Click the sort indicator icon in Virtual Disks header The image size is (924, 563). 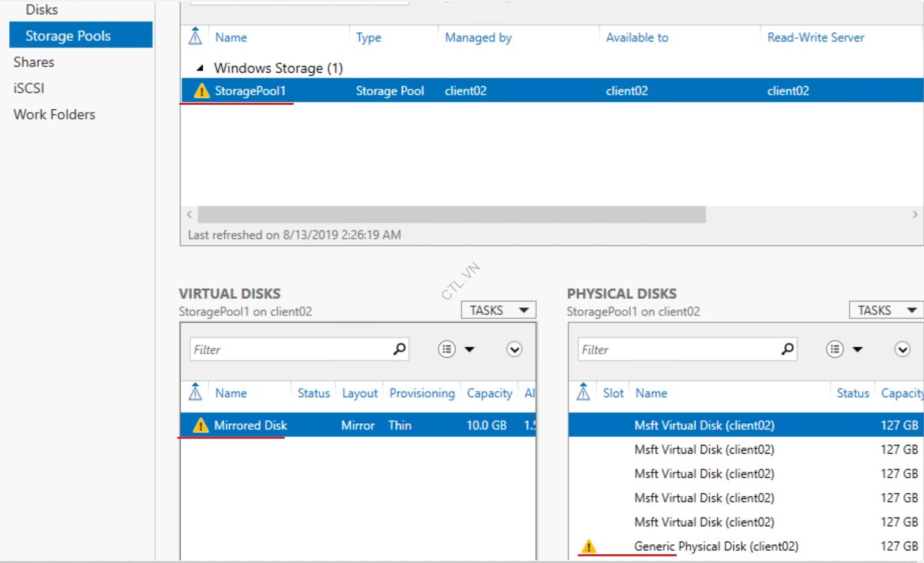(x=196, y=392)
